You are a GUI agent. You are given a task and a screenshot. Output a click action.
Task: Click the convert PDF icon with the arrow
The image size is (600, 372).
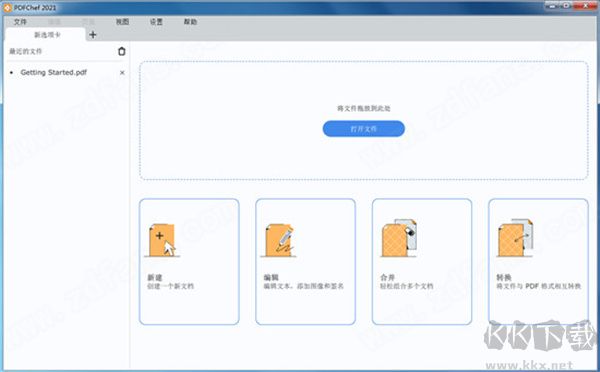pos(515,238)
